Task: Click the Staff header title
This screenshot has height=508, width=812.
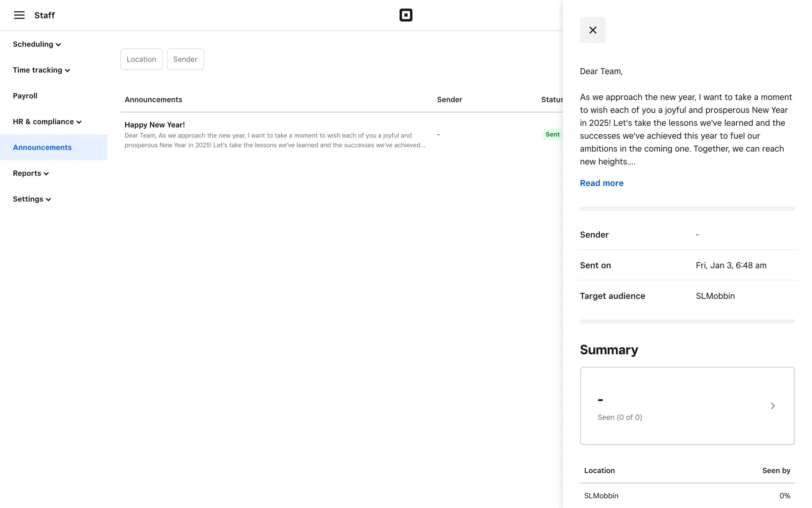Action: click(x=44, y=15)
